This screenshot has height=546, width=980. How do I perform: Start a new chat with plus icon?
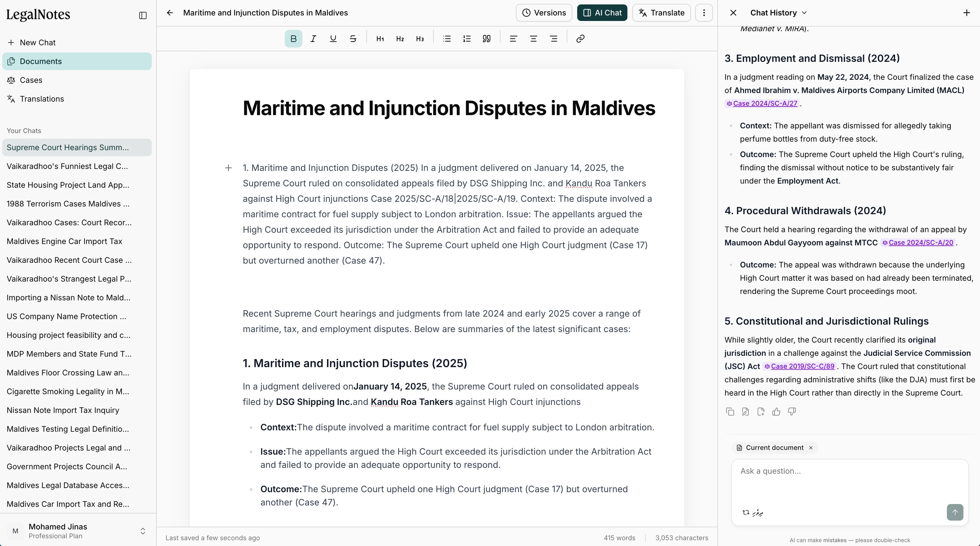(x=967, y=13)
